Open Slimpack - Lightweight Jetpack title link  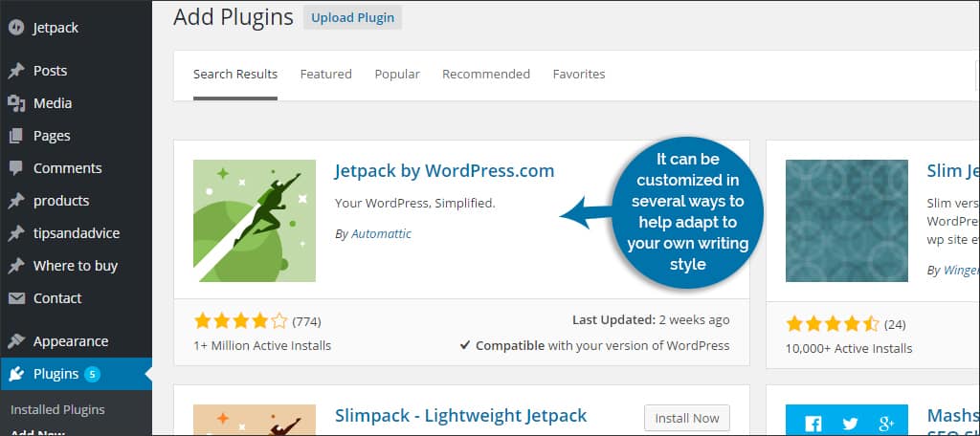(460, 415)
